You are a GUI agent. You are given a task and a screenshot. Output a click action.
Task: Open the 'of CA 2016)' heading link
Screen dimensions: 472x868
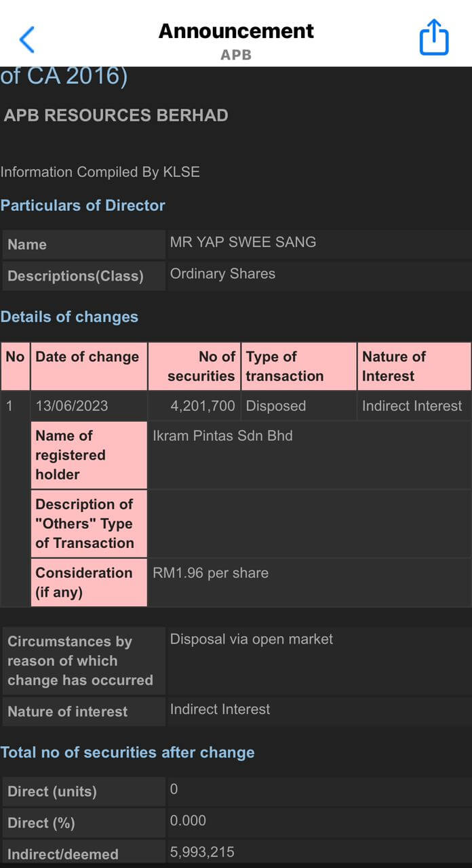pos(64,75)
